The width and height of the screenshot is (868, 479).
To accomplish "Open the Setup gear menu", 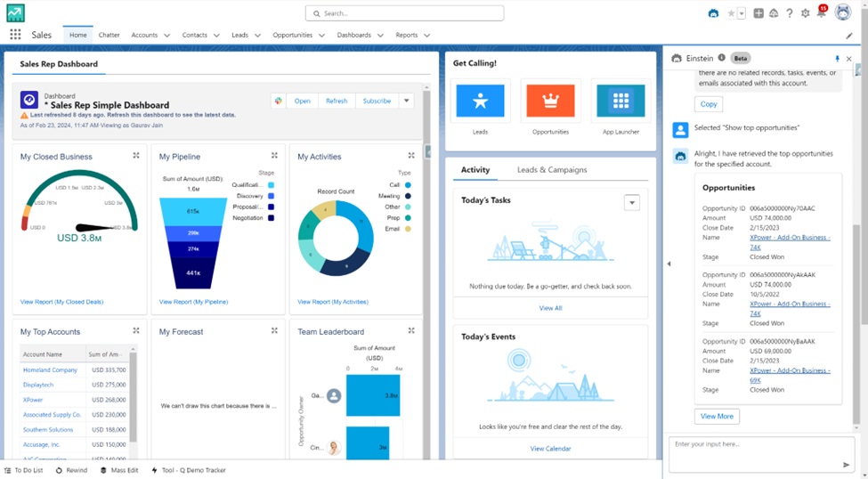I will click(x=805, y=13).
